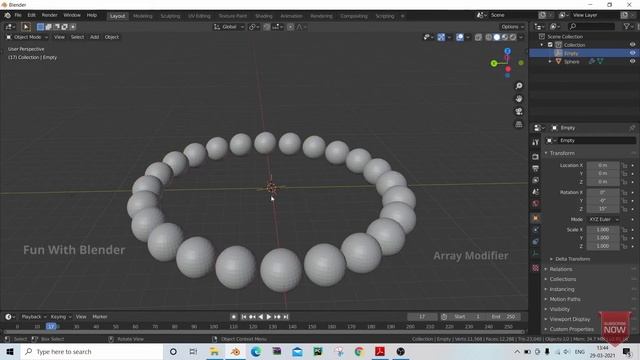
Task: Open the Physics properties tab
Action: (536, 230)
